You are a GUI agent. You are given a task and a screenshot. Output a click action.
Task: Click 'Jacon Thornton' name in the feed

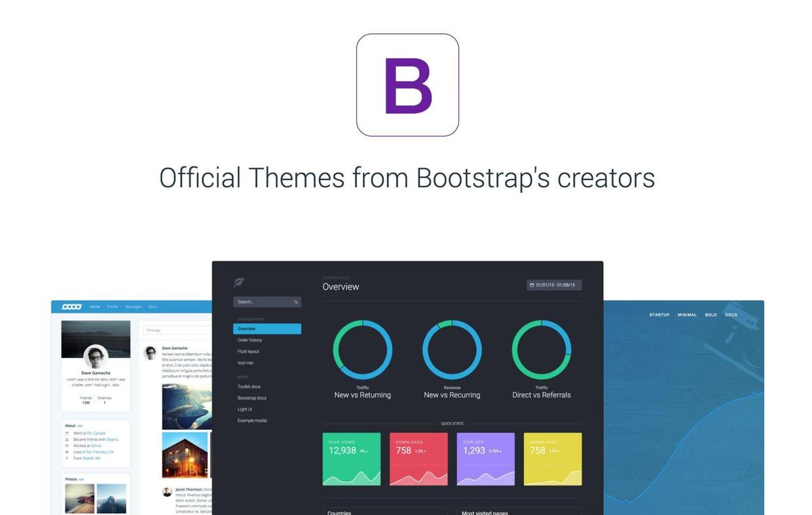pyautogui.click(x=189, y=489)
